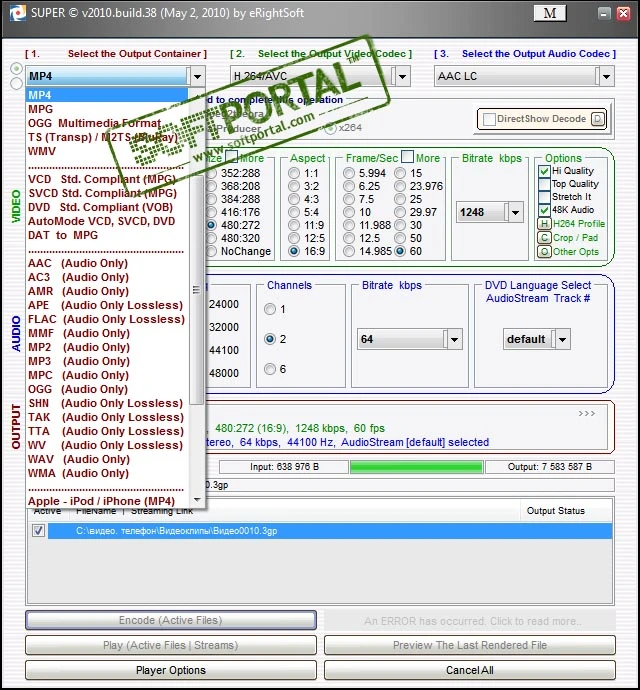
Task: Click the M button in title bar
Action: coord(549,13)
